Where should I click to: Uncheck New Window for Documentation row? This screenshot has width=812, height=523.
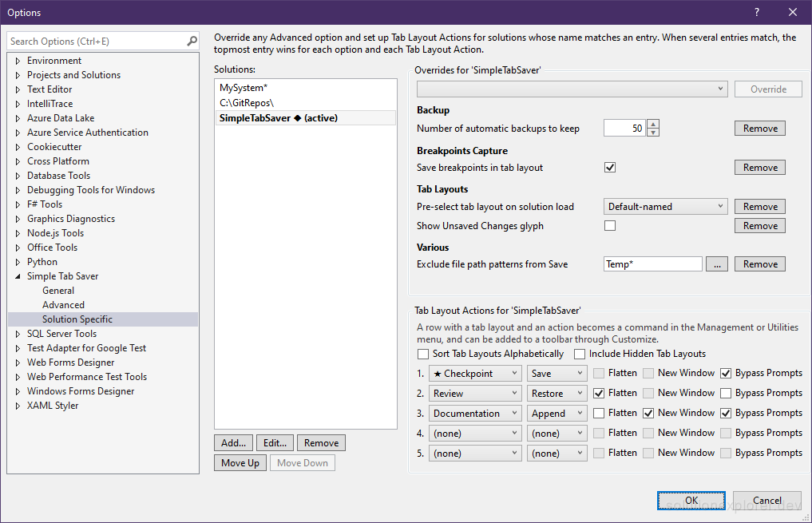point(648,414)
